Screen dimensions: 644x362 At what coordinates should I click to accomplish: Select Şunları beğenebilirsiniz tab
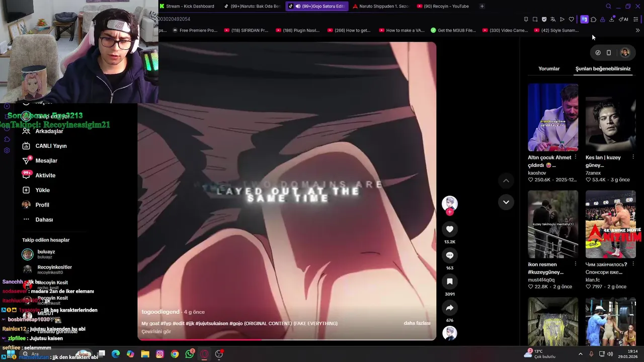tap(603, 69)
